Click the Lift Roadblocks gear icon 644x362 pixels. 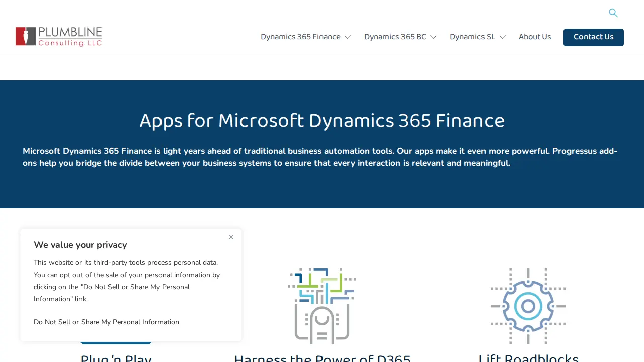click(528, 306)
